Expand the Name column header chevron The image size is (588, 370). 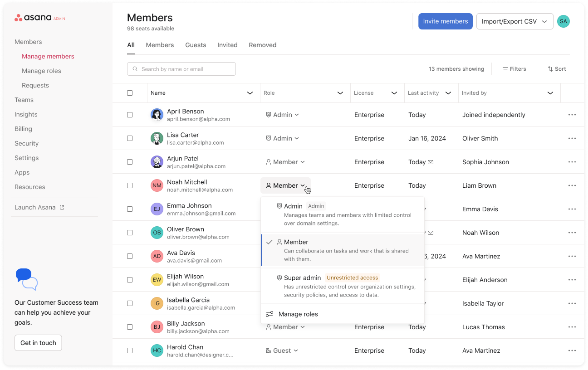[x=250, y=93]
